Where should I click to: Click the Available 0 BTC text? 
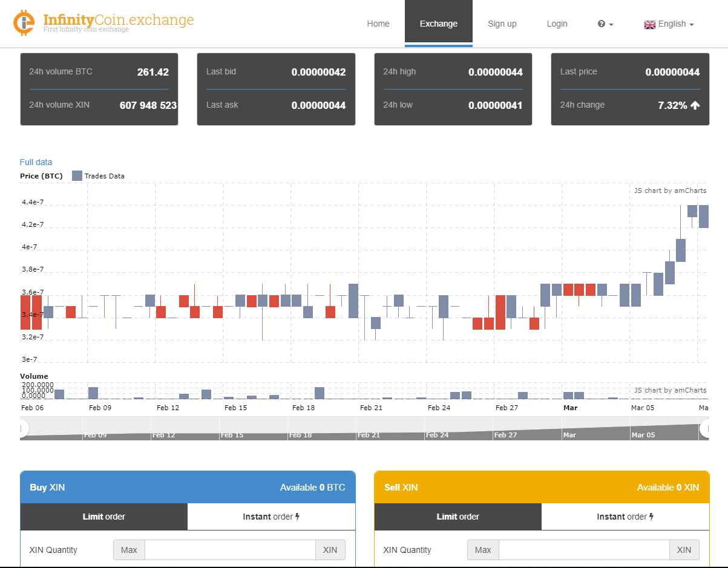(x=313, y=488)
